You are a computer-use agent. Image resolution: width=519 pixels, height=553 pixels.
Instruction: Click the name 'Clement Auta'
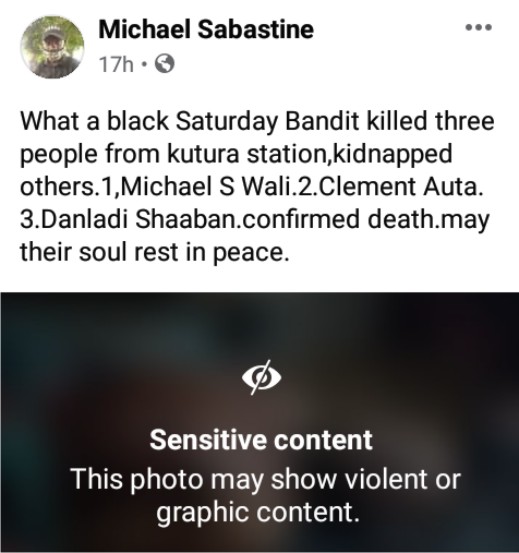[x=399, y=187]
